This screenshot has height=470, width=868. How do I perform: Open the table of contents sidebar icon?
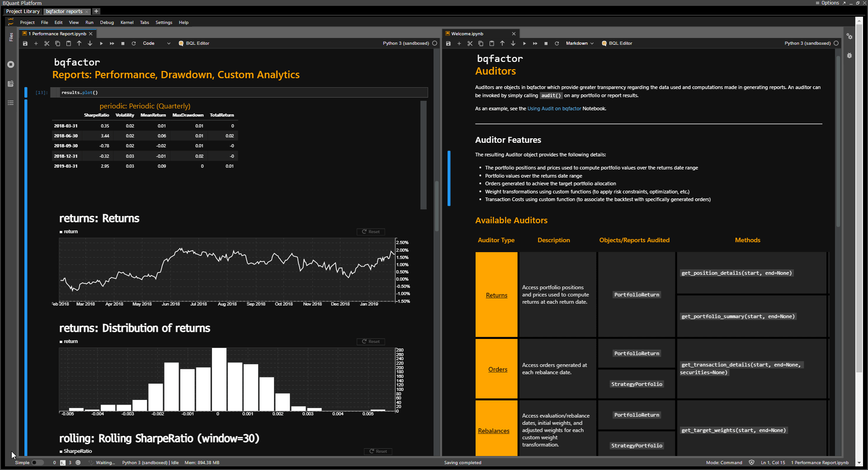pos(10,103)
